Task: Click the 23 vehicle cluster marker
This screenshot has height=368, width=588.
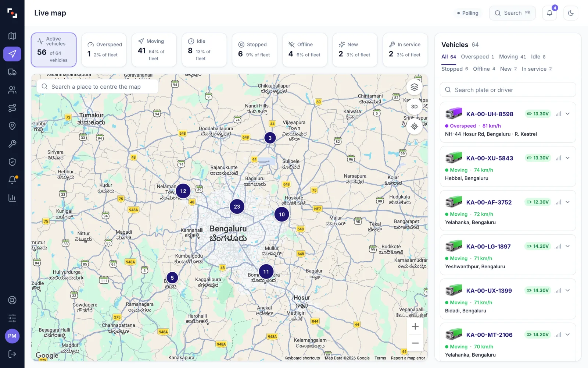Action: 237,207
